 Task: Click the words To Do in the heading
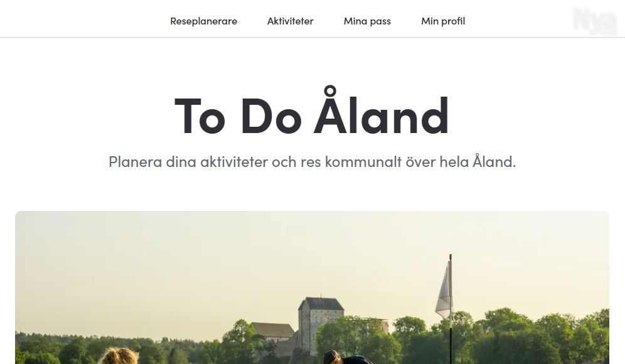pyautogui.click(x=238, y=115)
